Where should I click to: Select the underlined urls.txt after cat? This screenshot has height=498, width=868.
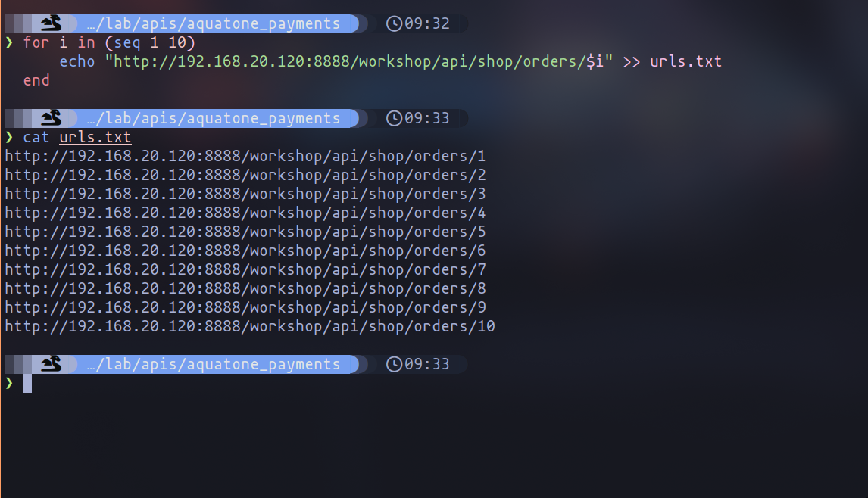95,137
